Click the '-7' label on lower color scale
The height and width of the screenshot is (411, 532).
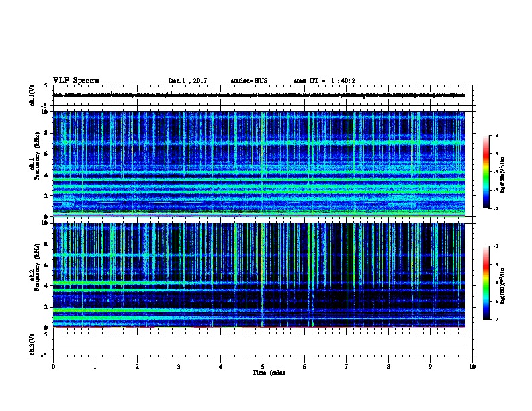(495, 319)
